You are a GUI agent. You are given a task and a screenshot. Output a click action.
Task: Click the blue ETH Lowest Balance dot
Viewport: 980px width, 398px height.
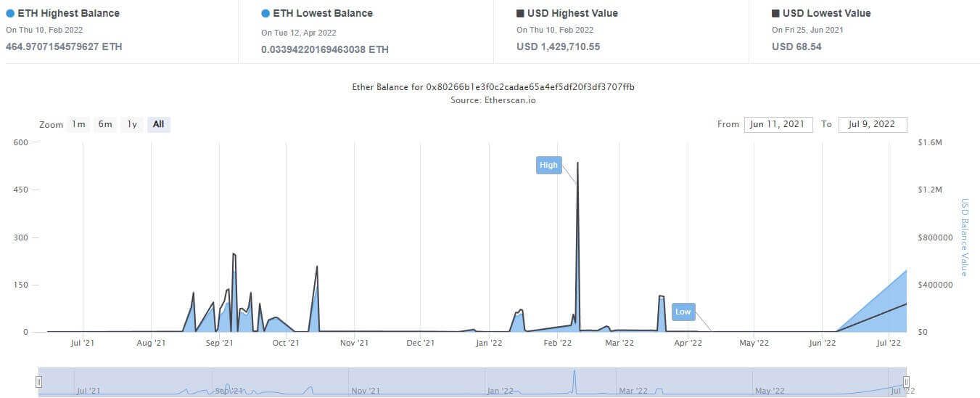pyautogui.click(x=265, y=13)
